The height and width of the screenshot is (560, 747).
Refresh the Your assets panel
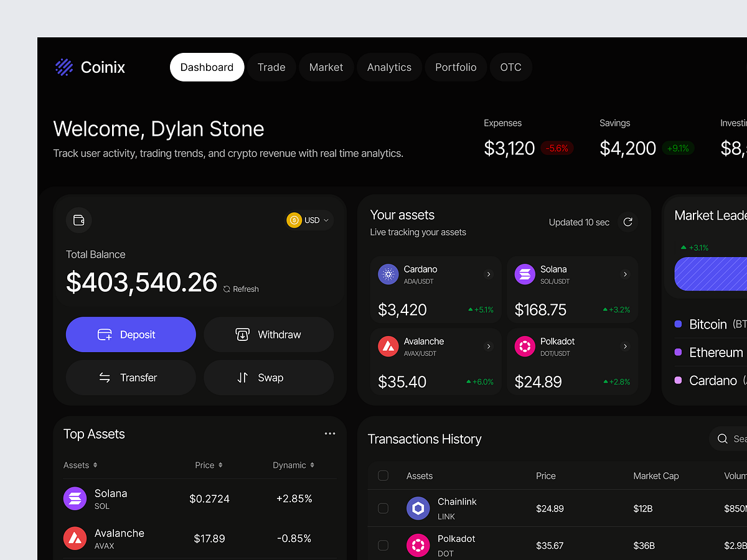click(627, 222)
